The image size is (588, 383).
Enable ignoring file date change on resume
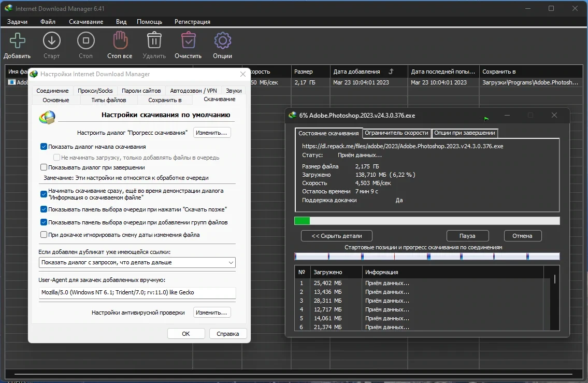[x=44, y=234]
